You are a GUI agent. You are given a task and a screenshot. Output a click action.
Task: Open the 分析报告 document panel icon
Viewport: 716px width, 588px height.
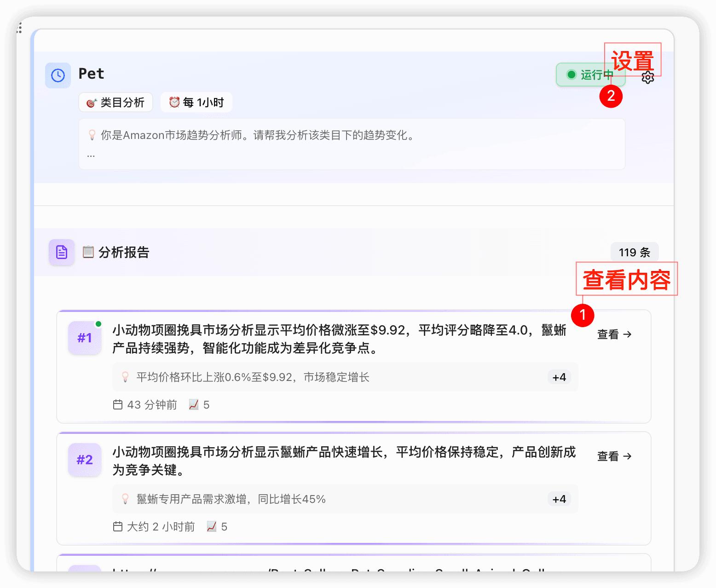pos(61,252)
